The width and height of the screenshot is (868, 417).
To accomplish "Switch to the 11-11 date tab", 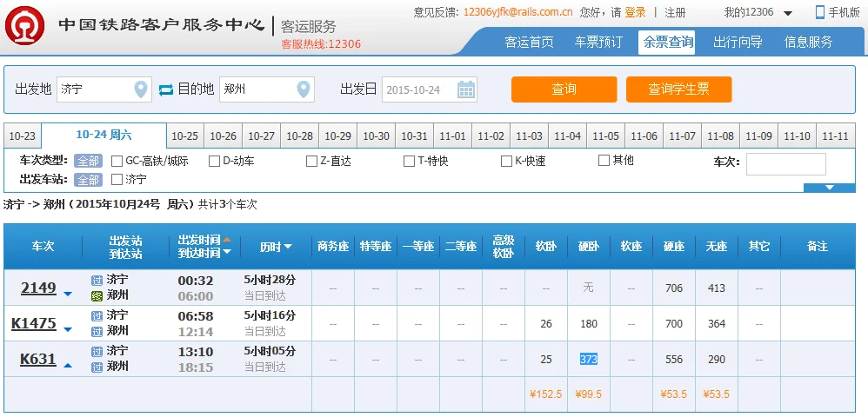I will [x=835, y=136].
